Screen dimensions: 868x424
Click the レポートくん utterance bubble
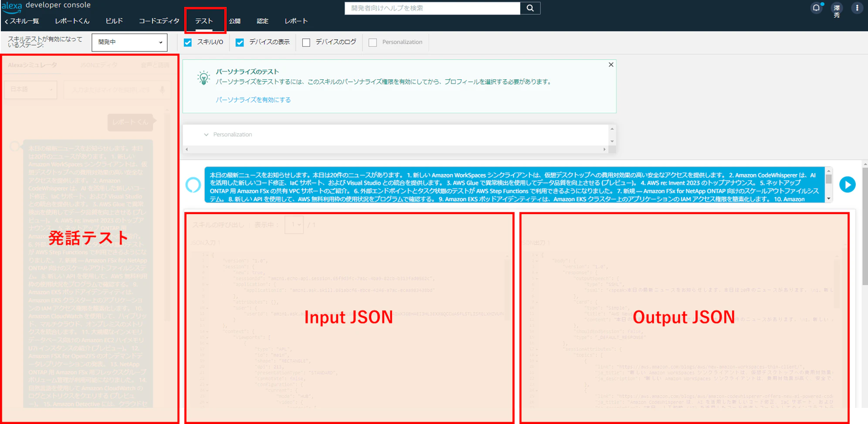(x=130, y=122)
